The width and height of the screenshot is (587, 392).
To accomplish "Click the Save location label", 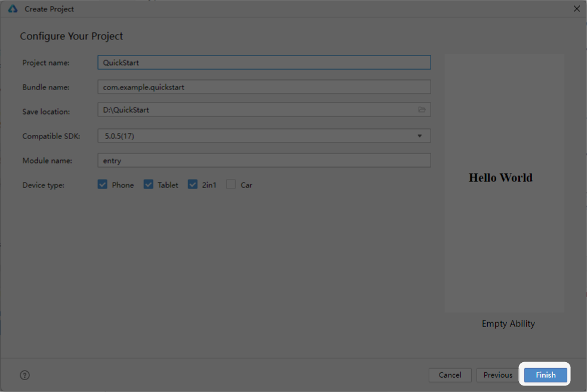I will 46,112.
